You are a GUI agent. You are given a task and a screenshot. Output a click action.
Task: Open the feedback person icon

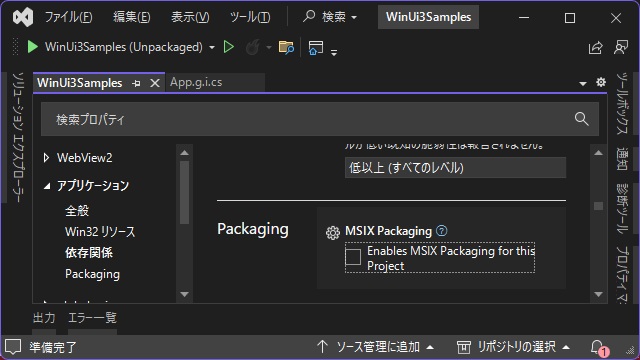coord(621,47)
